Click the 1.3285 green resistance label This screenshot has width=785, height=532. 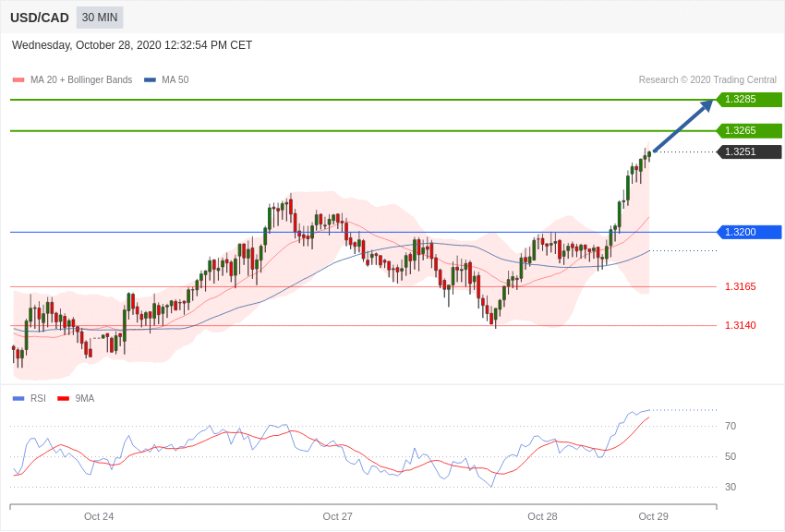749,99
